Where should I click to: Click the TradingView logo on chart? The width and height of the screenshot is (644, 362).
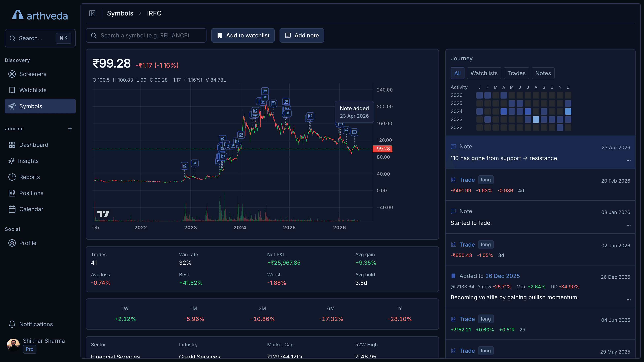click(103, 214)
